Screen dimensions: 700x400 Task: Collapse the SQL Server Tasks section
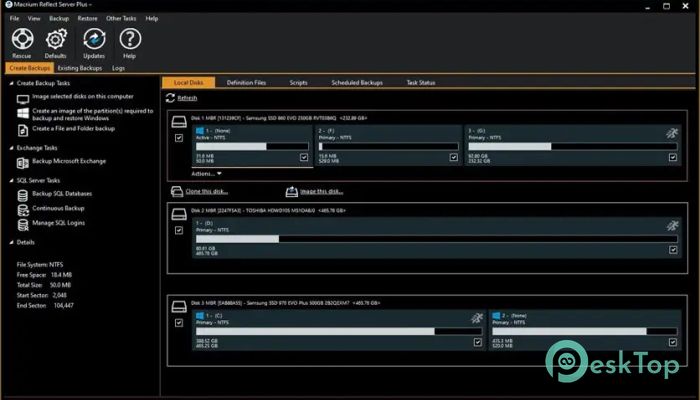pos(12,180)
